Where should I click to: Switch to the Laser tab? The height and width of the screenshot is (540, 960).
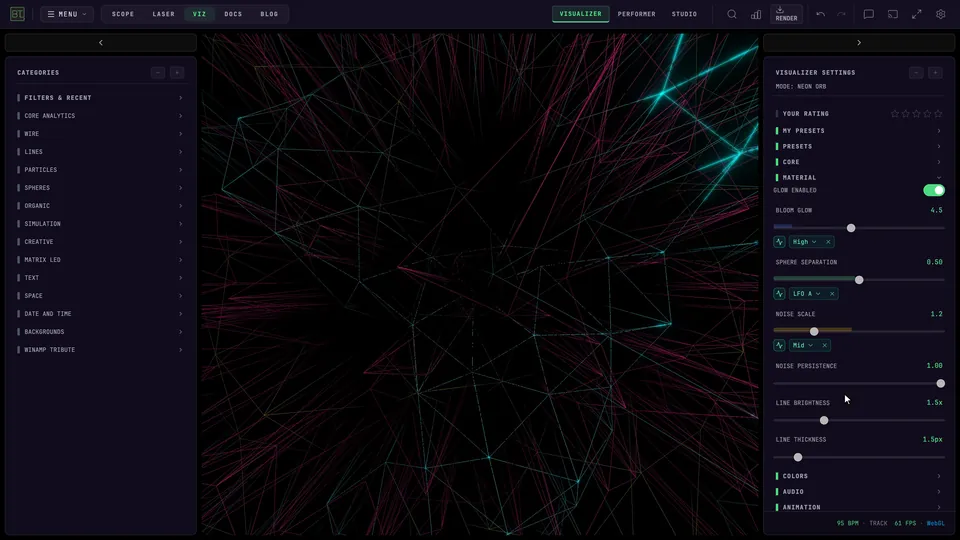163,14
